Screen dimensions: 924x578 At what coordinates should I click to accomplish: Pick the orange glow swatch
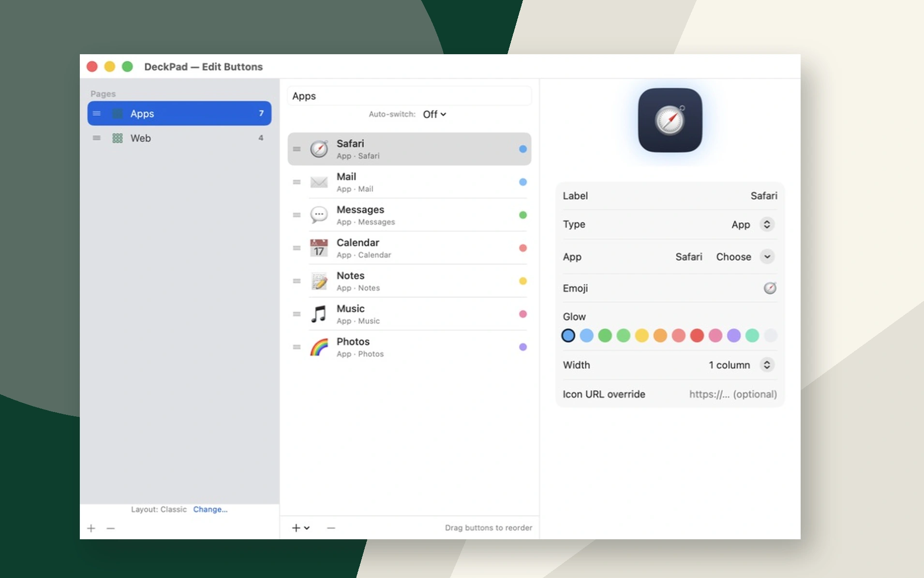click(x=660, y=335)
